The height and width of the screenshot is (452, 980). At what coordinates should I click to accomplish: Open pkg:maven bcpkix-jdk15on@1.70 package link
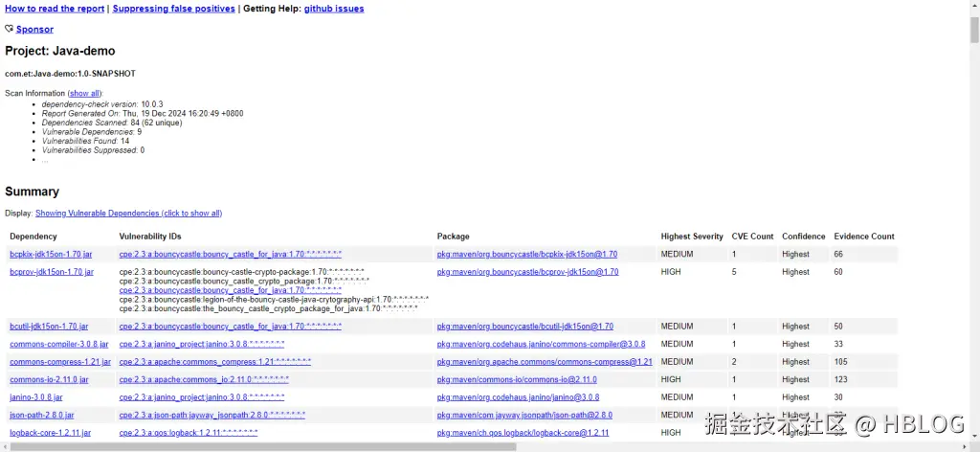[x=527, y=255]
